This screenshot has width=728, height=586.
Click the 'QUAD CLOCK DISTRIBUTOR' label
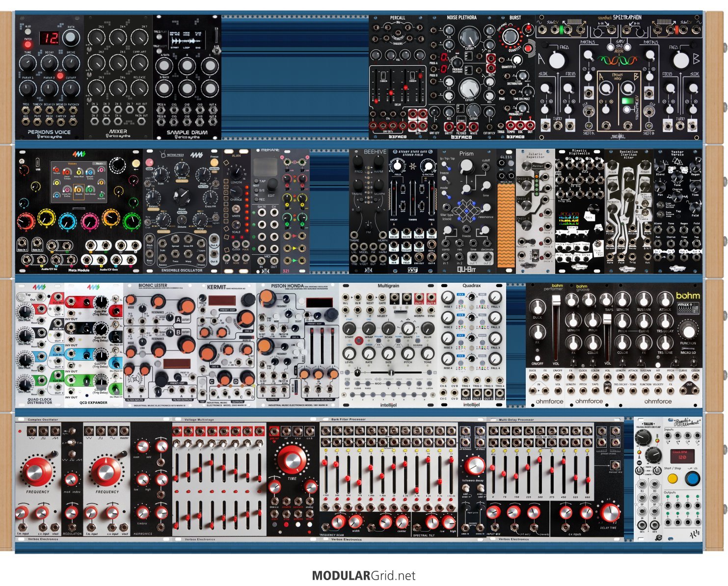point(40,401)
